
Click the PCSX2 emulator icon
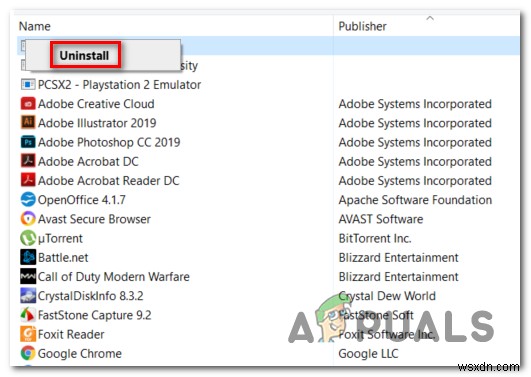point(28,84)
